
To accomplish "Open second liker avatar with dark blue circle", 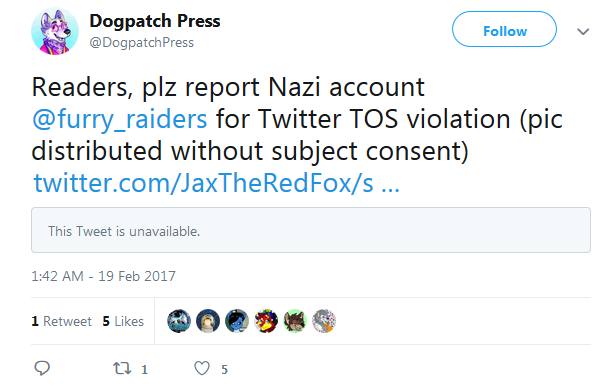I will [208, 321].
